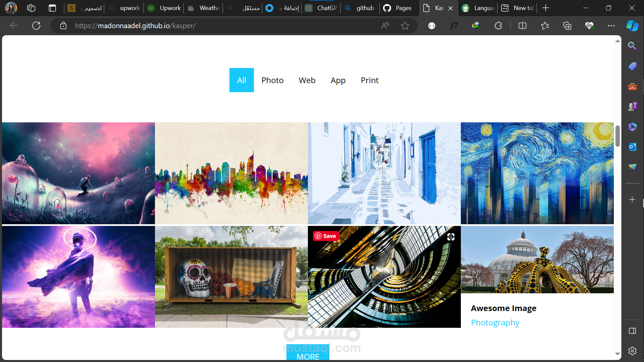Select the Photo filter tab

272,80
